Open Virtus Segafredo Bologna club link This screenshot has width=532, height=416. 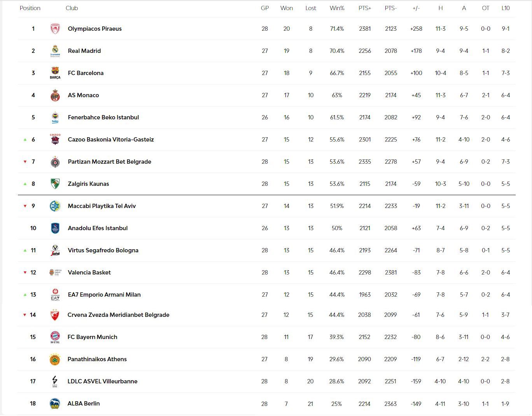103,250
